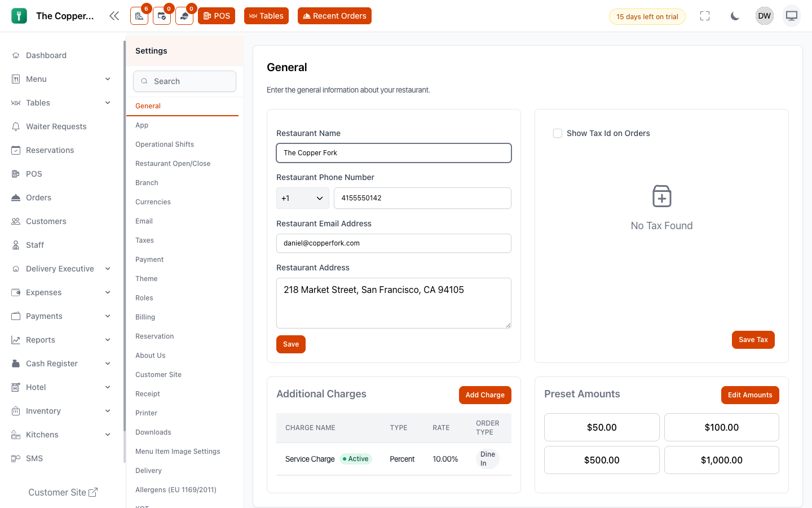Click the Edit Amounts button

(x=750, y=395)
